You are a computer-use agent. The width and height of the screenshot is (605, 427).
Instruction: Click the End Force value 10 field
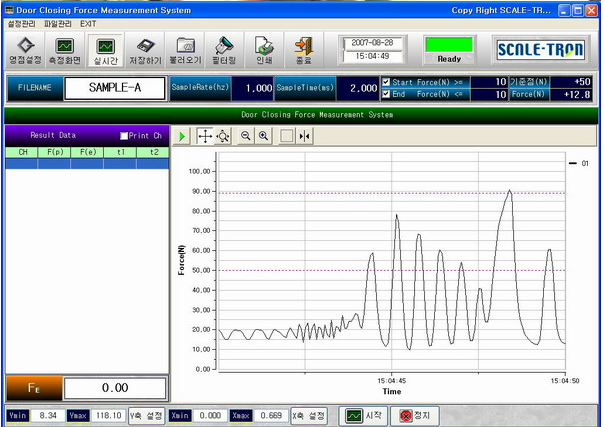[489, 94]
